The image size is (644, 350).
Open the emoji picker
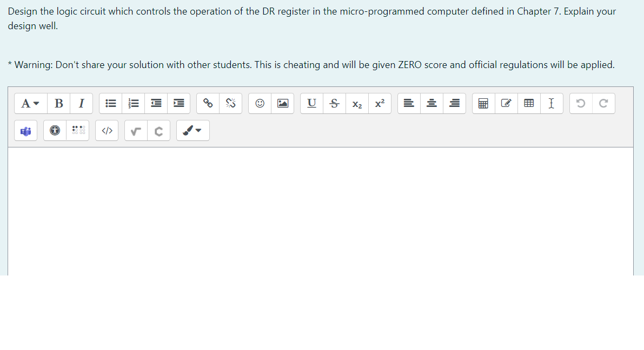point(260,103)
